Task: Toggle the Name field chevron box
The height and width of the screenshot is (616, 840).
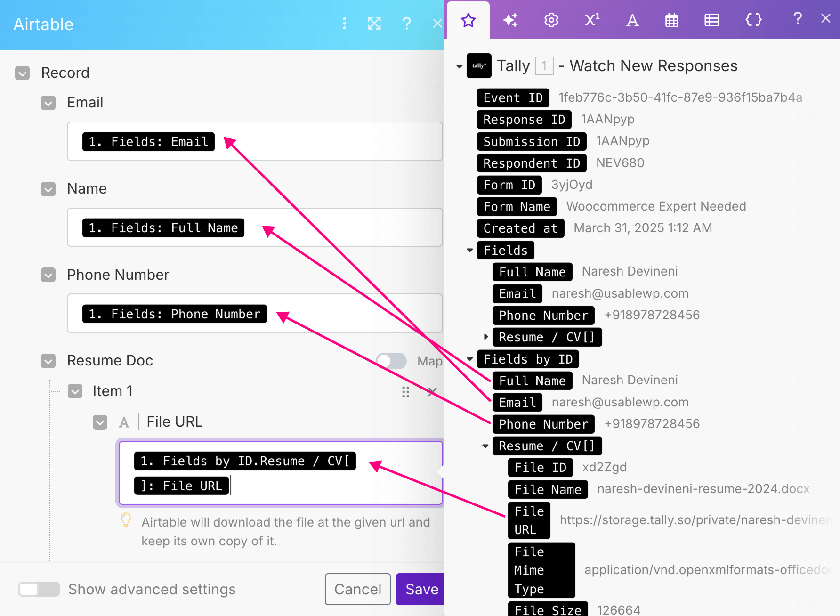Action: click(48, 189)
